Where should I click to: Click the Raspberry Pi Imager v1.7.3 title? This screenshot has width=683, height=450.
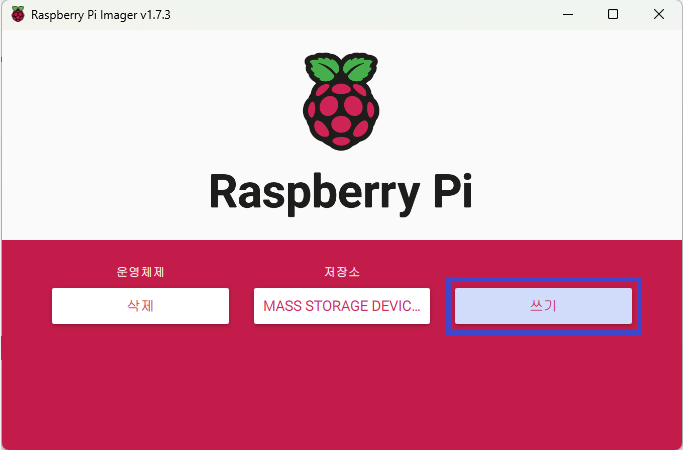[101, 15]
